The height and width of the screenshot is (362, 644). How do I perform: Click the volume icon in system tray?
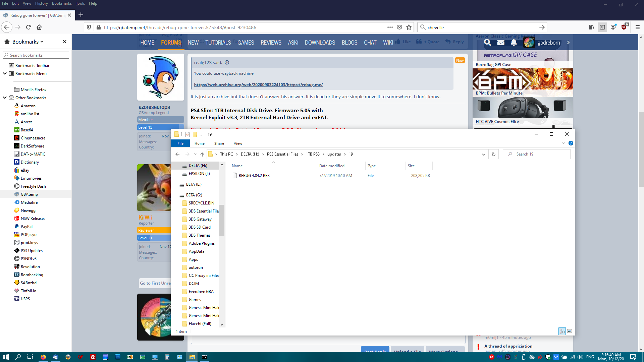[580, 357]
